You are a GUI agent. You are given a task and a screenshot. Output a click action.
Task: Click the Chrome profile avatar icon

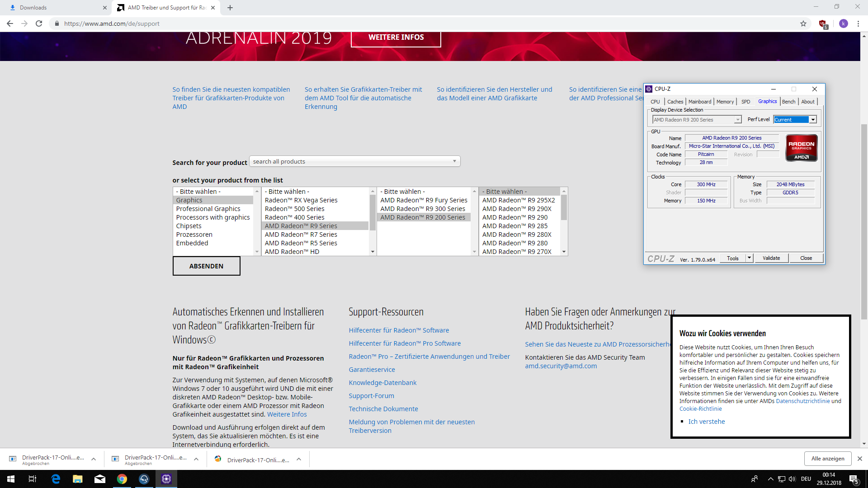point(843,23)
